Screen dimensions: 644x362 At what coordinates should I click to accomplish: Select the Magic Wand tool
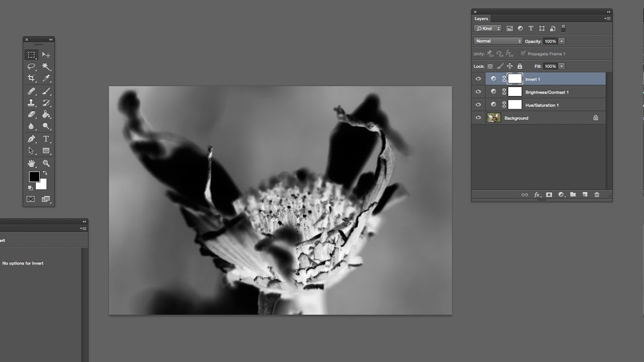tap(46, 66)
